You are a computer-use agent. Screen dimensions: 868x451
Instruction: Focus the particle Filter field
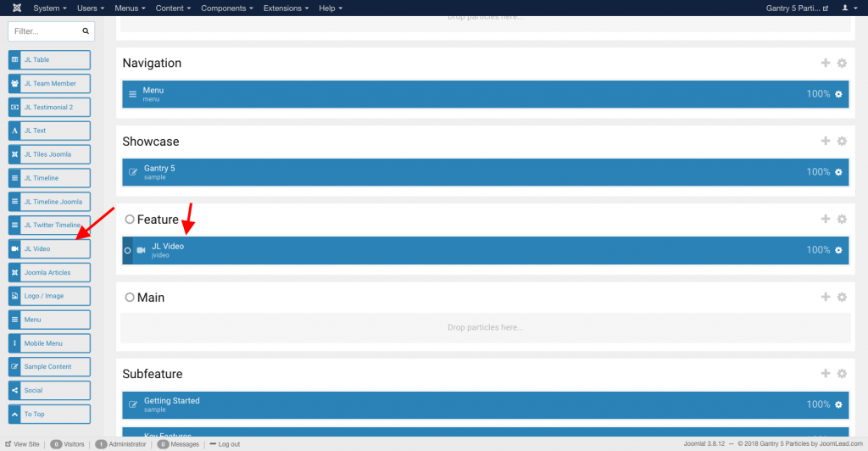51,31
